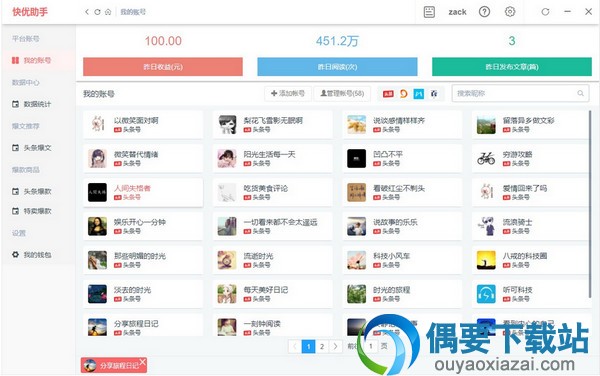
Task: Click the icon next to 头条爆款
Action: (15, 191)
